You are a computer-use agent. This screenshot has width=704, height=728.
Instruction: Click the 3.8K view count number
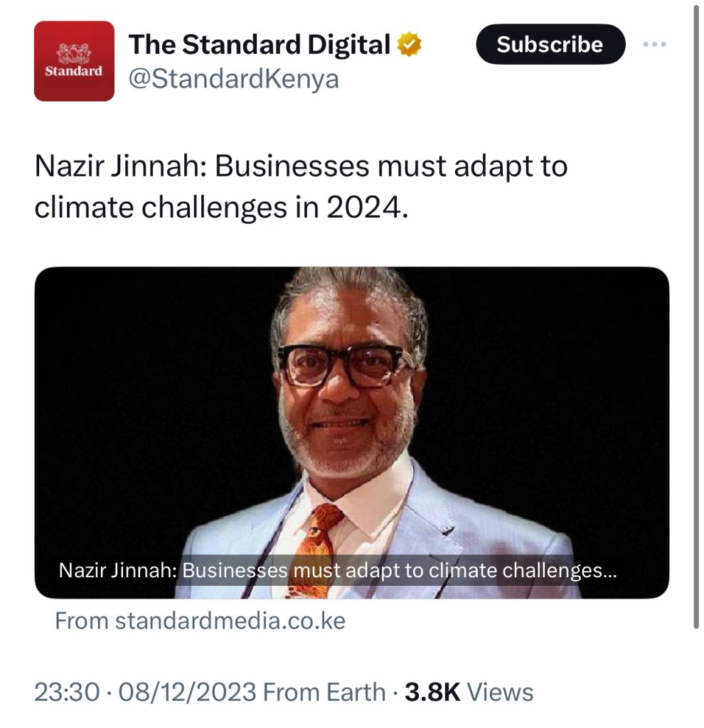click(432, 692)
